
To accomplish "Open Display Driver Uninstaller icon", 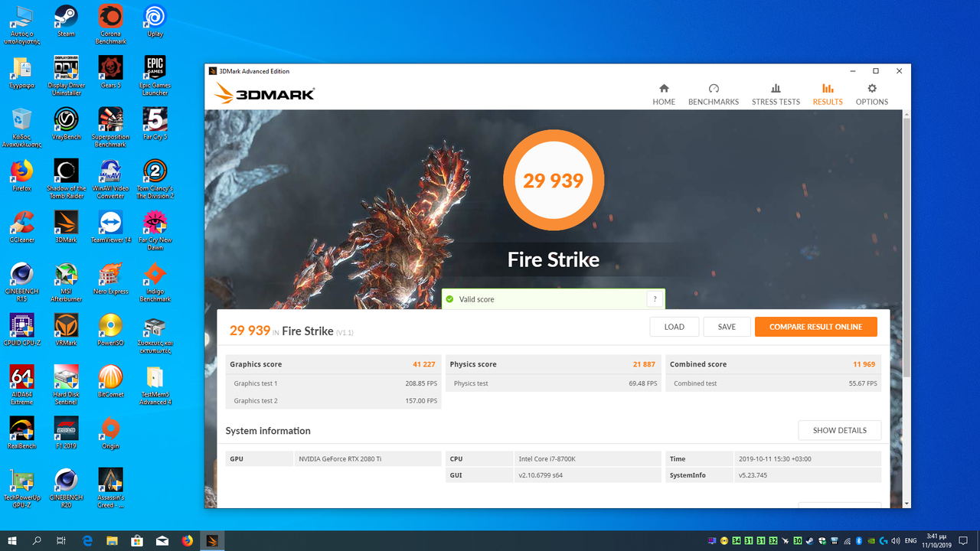I will (x=66, y=75).
